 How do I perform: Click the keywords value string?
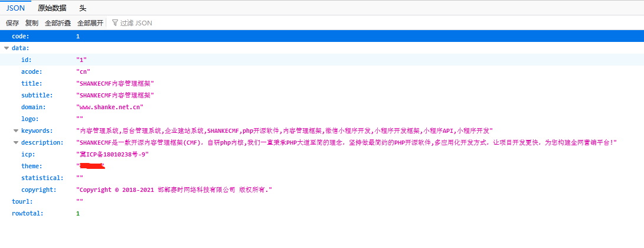coord(284,131)
